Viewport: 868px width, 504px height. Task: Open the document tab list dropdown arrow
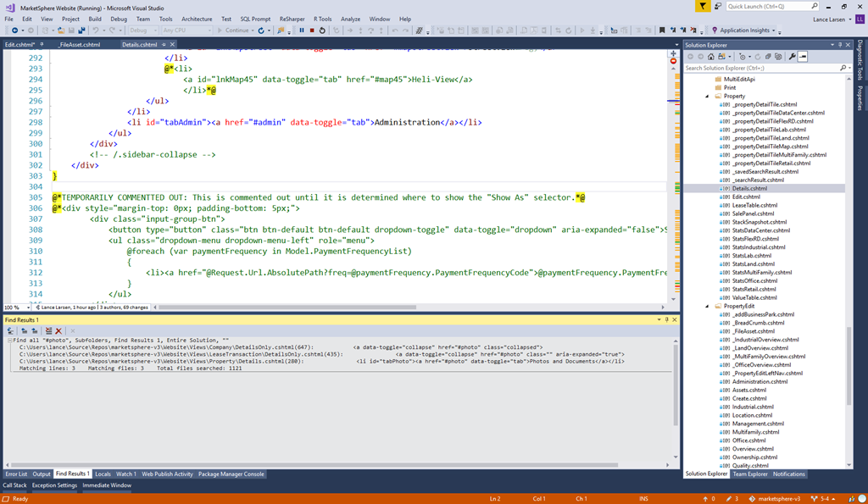click(676, 45)
